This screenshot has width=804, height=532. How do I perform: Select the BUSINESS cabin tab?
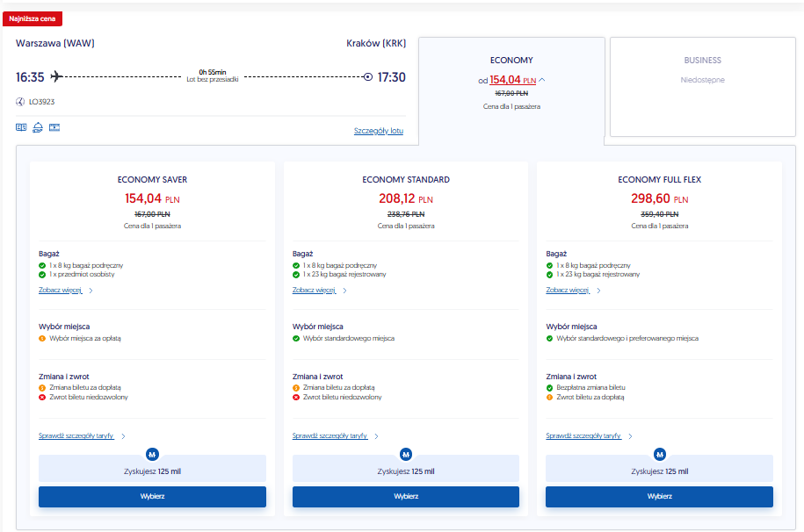(702, 87)
